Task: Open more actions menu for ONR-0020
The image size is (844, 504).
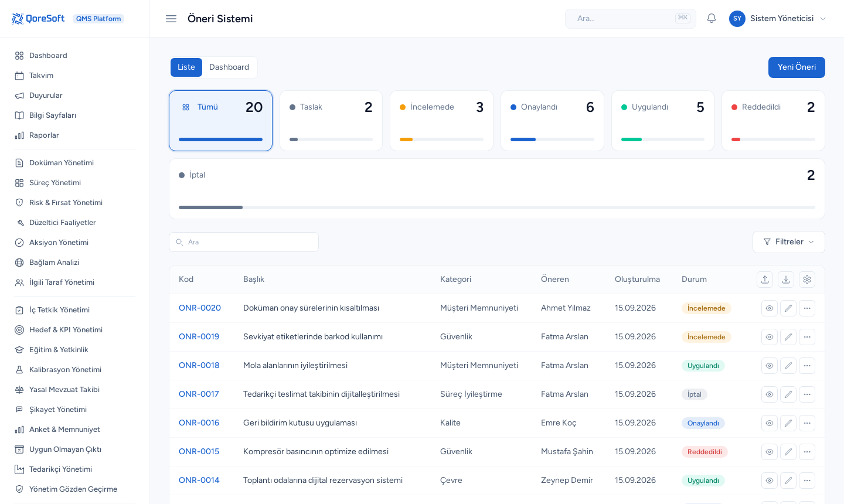Action: 807,308
